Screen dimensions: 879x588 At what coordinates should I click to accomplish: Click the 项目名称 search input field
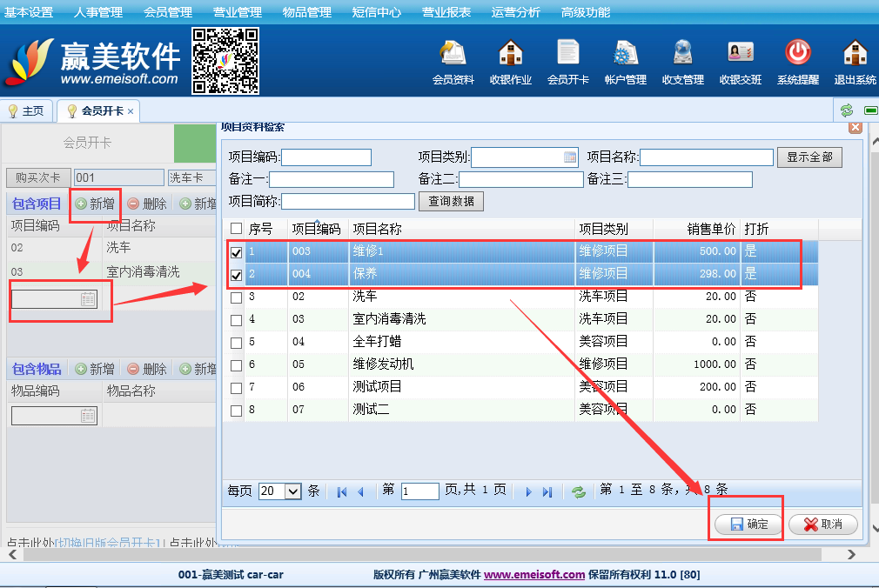point(706,157)
